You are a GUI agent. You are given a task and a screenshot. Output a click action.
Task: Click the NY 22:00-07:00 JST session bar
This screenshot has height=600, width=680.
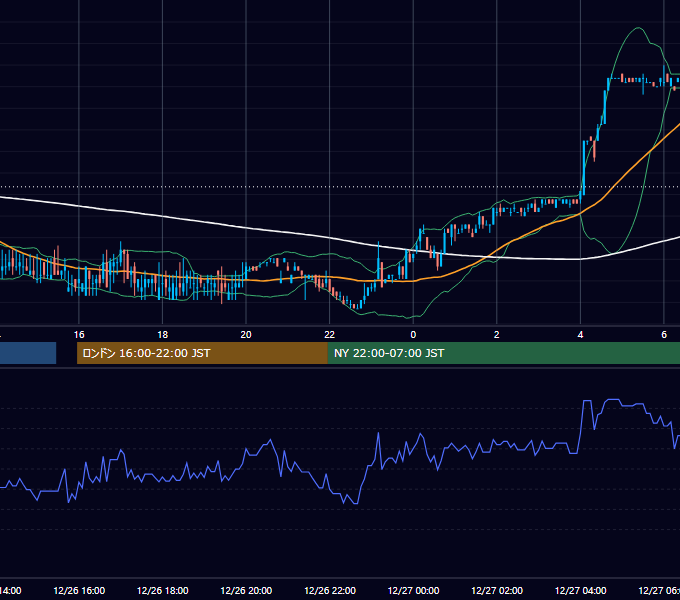pos(503,353)
